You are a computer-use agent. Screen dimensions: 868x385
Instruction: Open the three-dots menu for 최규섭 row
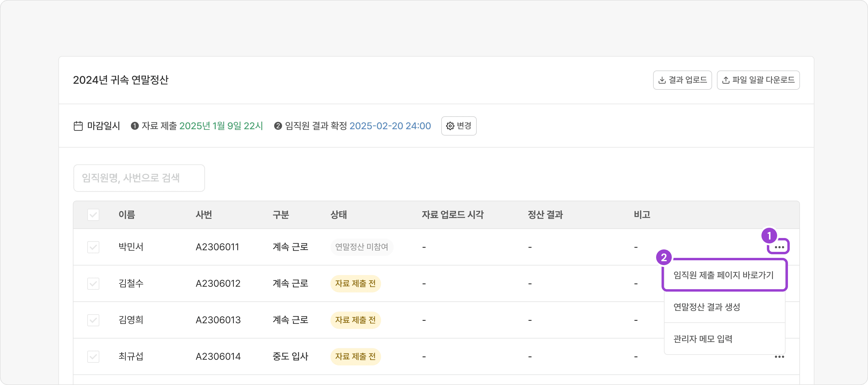779,357
